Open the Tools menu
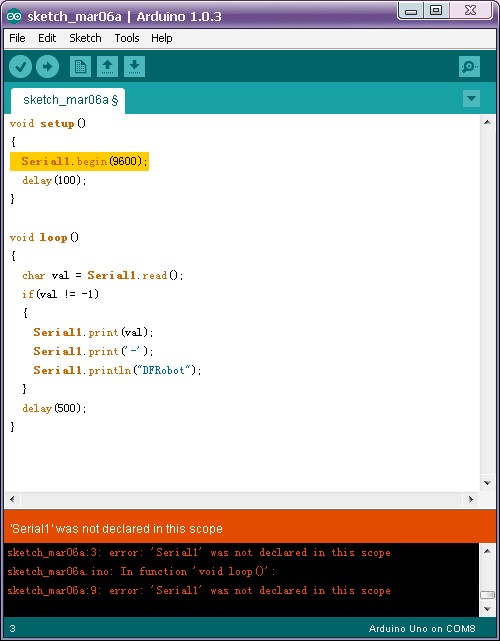This screenshot has height=641, width=500. (127, 38)
